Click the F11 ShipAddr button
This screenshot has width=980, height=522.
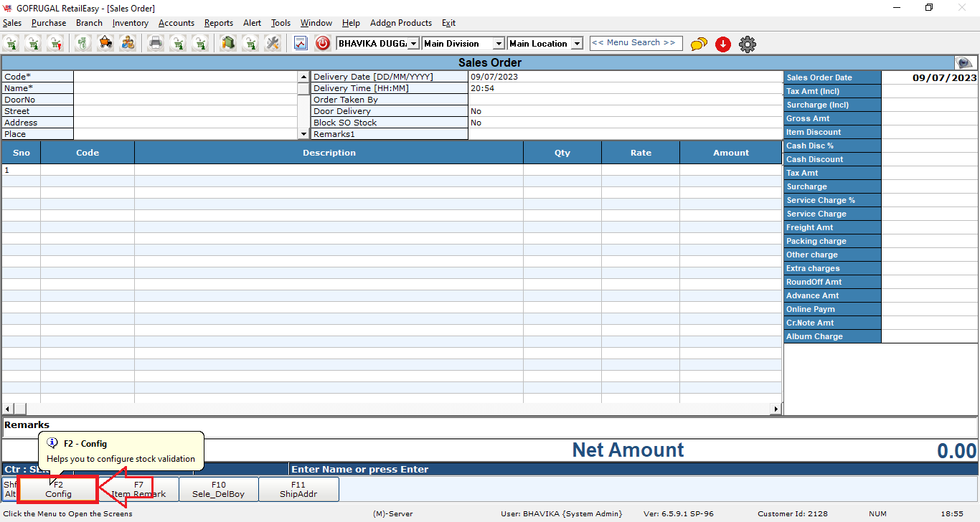click(x=298, y=489)
